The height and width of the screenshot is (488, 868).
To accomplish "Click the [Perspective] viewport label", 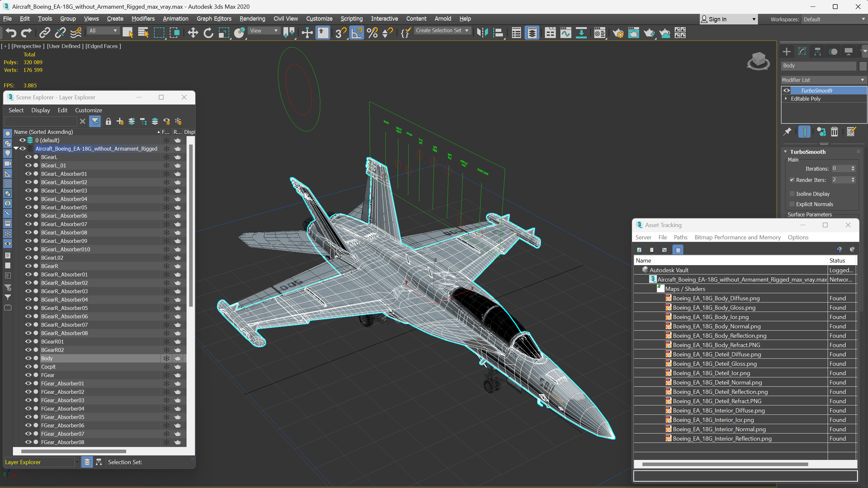I will (x=28, y=46).
